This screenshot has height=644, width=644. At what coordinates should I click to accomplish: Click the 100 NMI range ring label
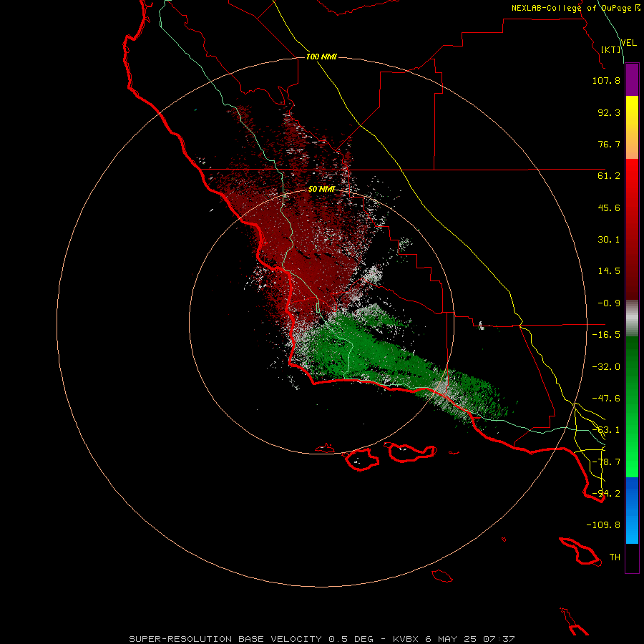click(x=321, y=57)
